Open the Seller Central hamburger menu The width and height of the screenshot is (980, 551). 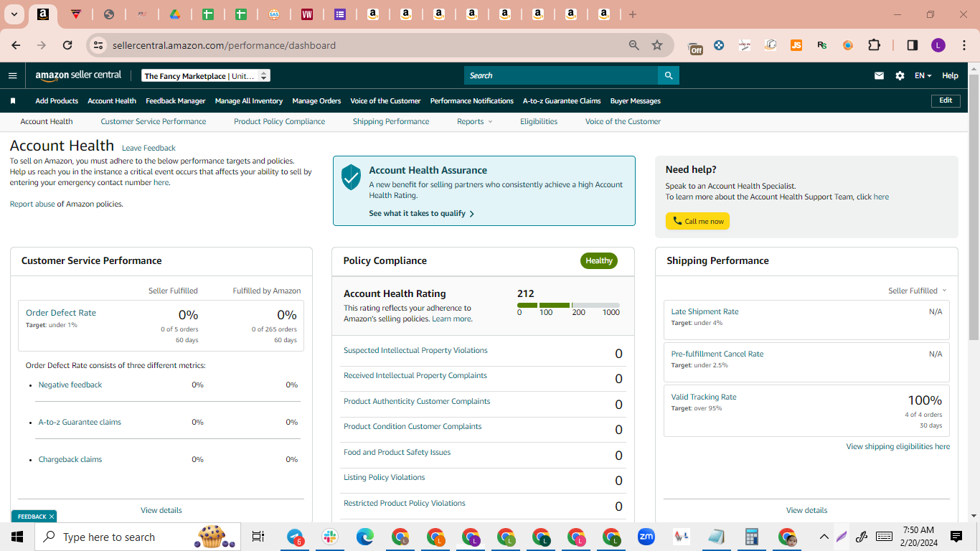(12, 75)
